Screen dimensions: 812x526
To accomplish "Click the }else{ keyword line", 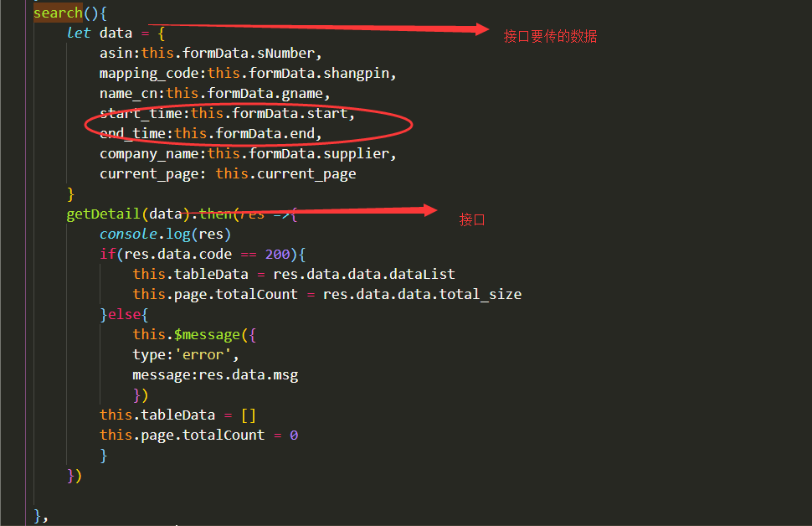I will (x=124, y=315).
